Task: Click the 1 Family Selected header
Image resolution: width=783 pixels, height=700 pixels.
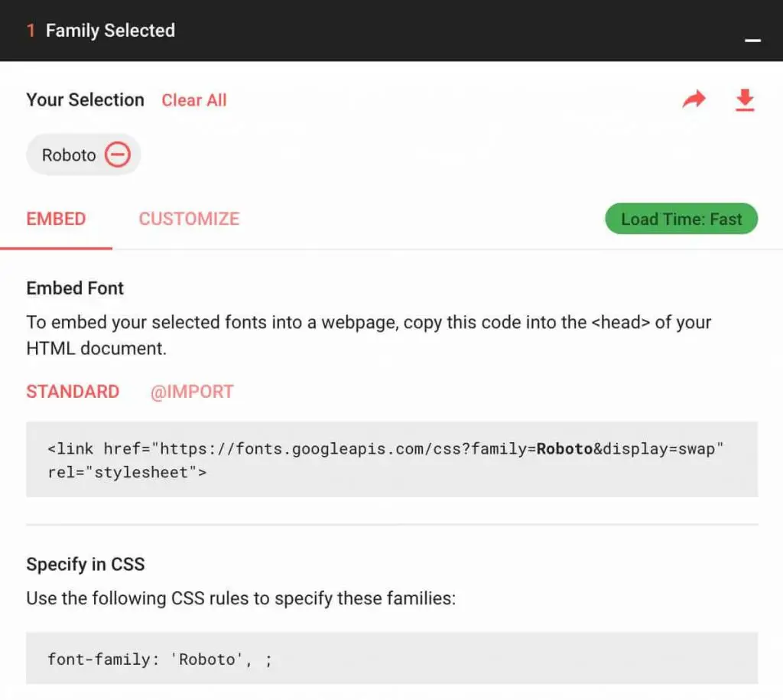Action: pyautogui.click(x=109, y=31)
